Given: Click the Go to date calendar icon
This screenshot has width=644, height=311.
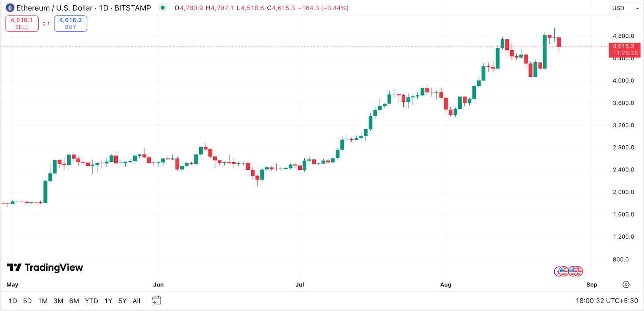Looking at the screenshot, I should click(x=157, y=301).
